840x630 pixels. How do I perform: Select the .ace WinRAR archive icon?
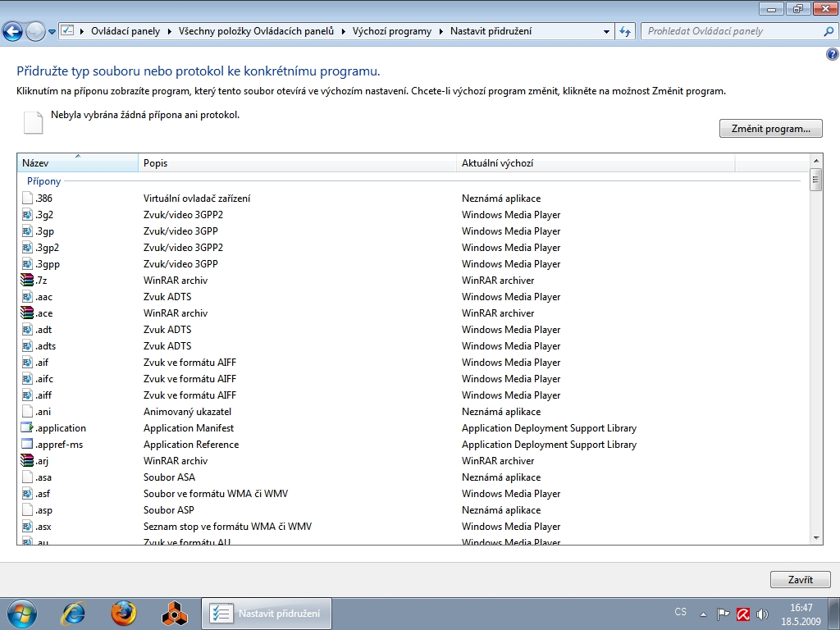(27, 313)
